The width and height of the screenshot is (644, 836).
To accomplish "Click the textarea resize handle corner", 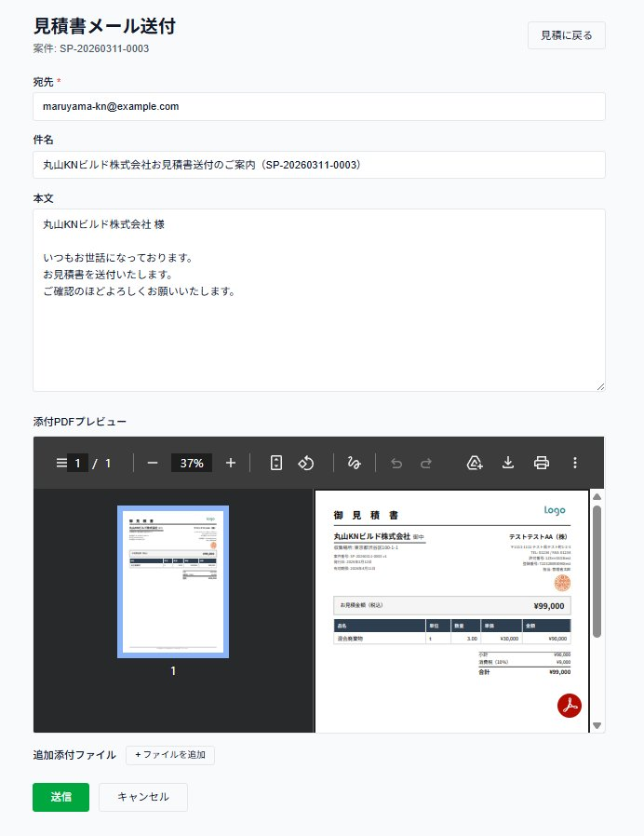I will 600,386.
